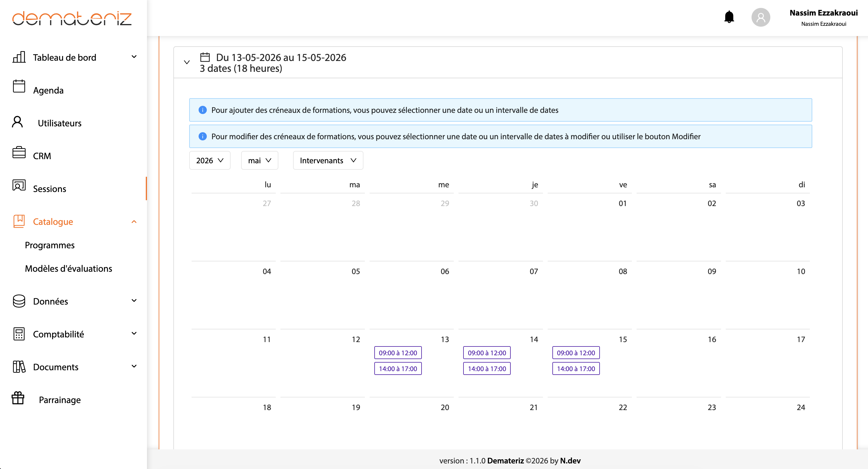Click the Données database icon
The image size is (868, 469).
19,301
